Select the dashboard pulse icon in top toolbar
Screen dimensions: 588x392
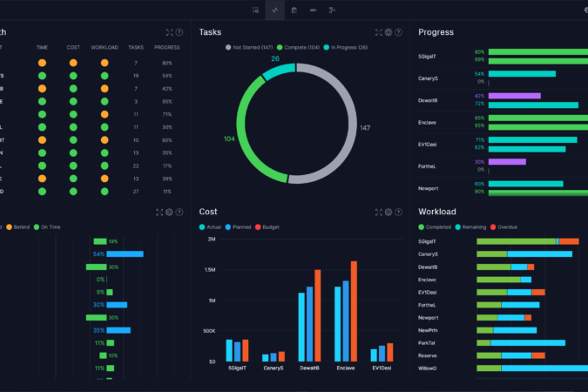pyautogui.click(x=275, y=10)
